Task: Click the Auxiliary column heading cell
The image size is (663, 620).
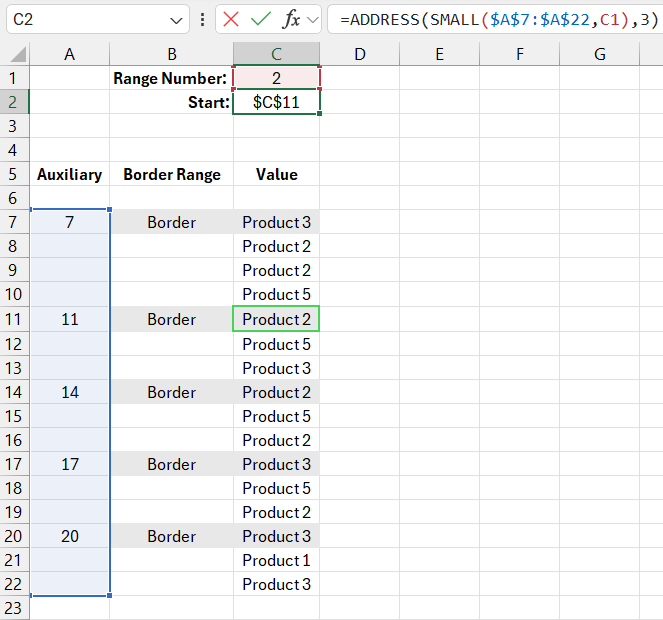Action: 69,174
